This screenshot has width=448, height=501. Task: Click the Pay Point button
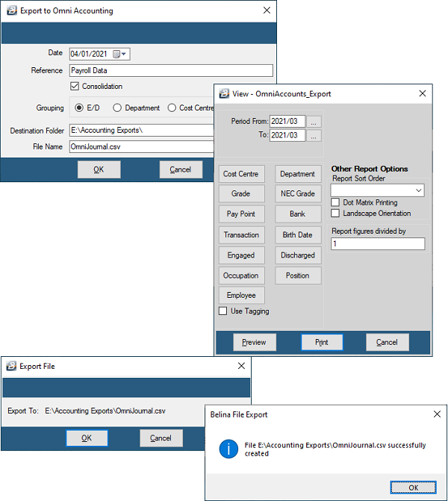pyautogui.click(x=242, y=214)
